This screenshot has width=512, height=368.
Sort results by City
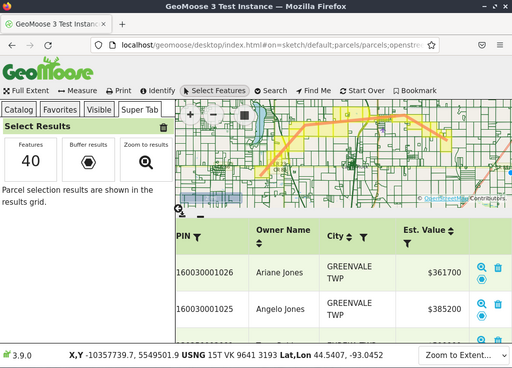349,237
